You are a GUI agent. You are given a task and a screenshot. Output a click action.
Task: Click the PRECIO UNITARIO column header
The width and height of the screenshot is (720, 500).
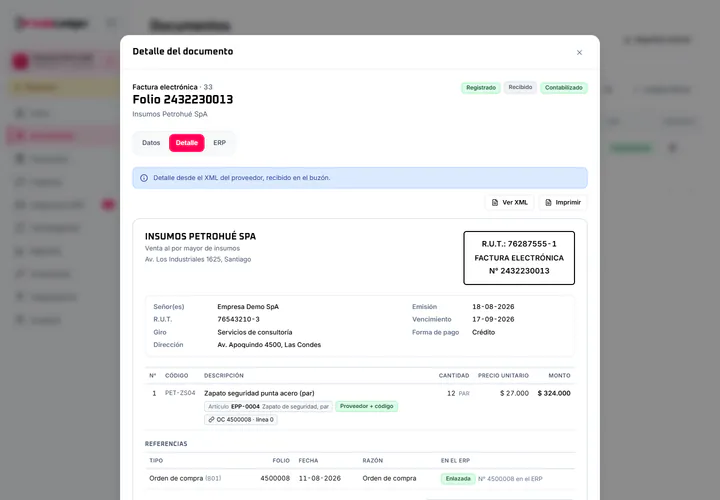(x=503, y=376)
